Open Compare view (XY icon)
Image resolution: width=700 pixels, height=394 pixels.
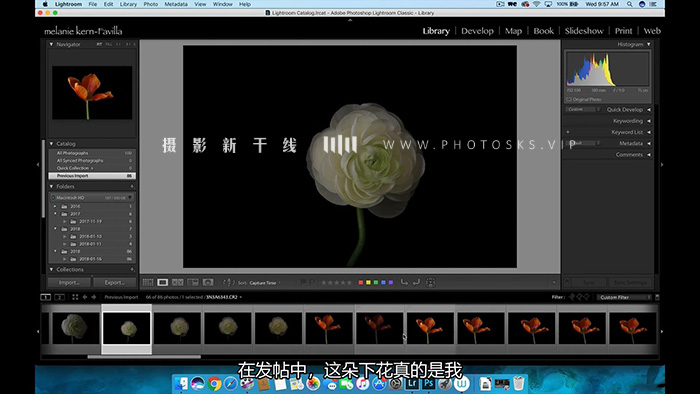tap(178, 282)
